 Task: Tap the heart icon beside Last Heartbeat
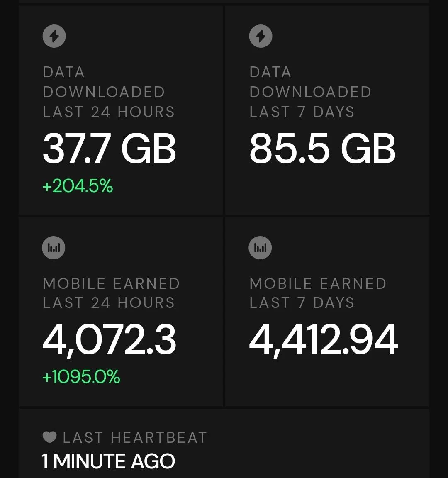pyautogui.click(x=49, y=437)
